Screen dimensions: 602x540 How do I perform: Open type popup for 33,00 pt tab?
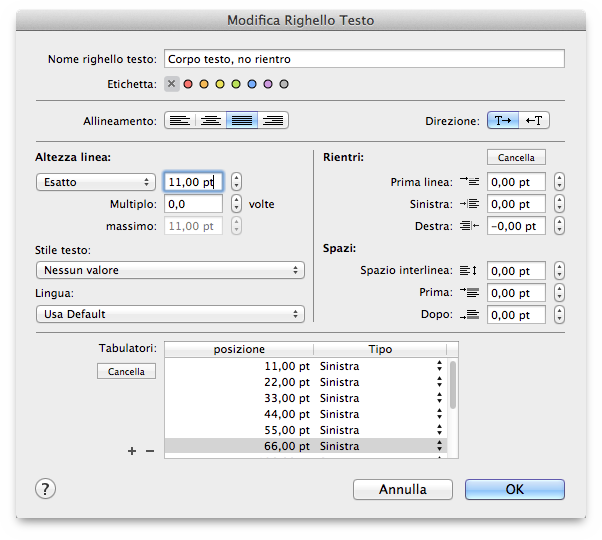[x=440, y=398]
